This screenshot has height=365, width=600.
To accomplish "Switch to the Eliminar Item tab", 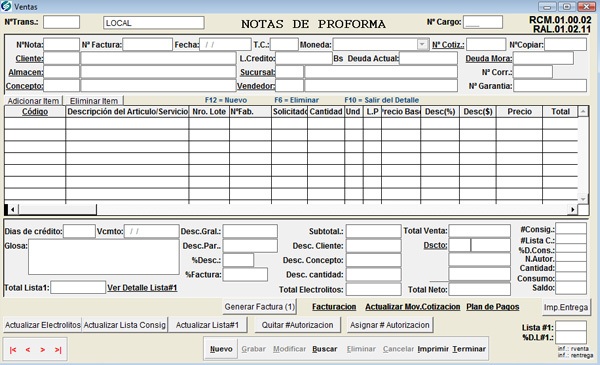I will 94,101.
